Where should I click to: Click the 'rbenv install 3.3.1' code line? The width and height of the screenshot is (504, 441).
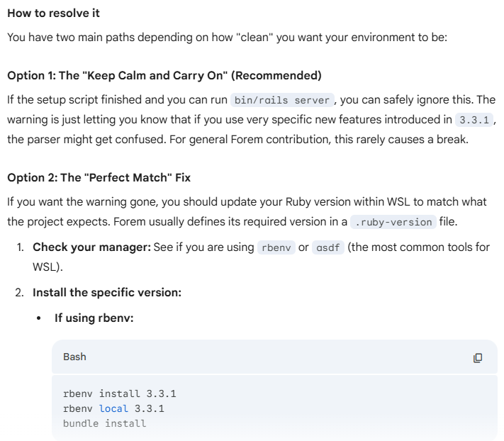pyautogui.click(x=120, y=393)
